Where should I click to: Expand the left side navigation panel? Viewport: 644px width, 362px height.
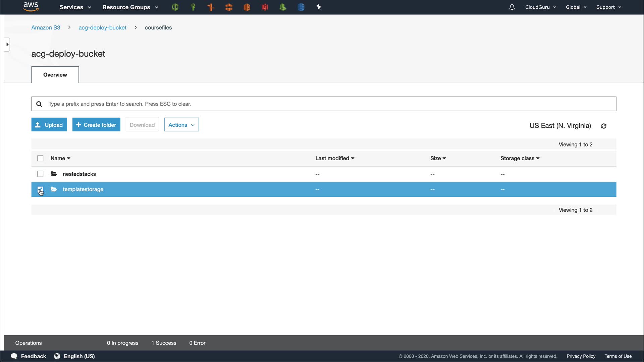7,44
